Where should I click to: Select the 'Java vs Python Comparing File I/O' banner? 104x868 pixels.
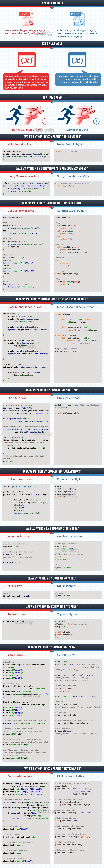(52, 390)
